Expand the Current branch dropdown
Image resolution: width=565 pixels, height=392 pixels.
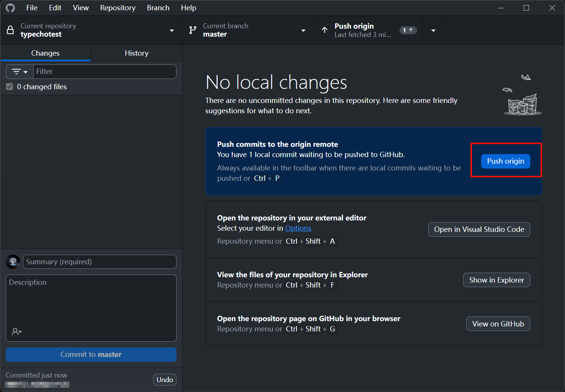pyautogui.click(x=303, y=31)
